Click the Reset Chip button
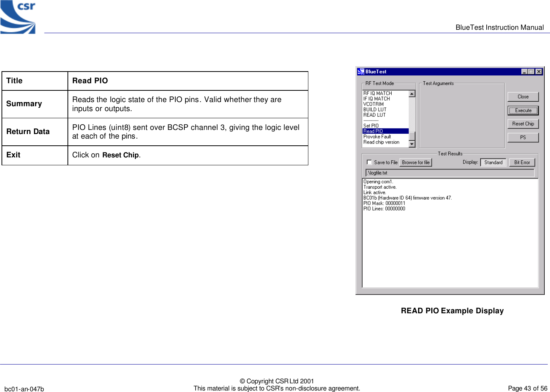The width and height of the screenshot is (550, 392). [x=523, y=124]
